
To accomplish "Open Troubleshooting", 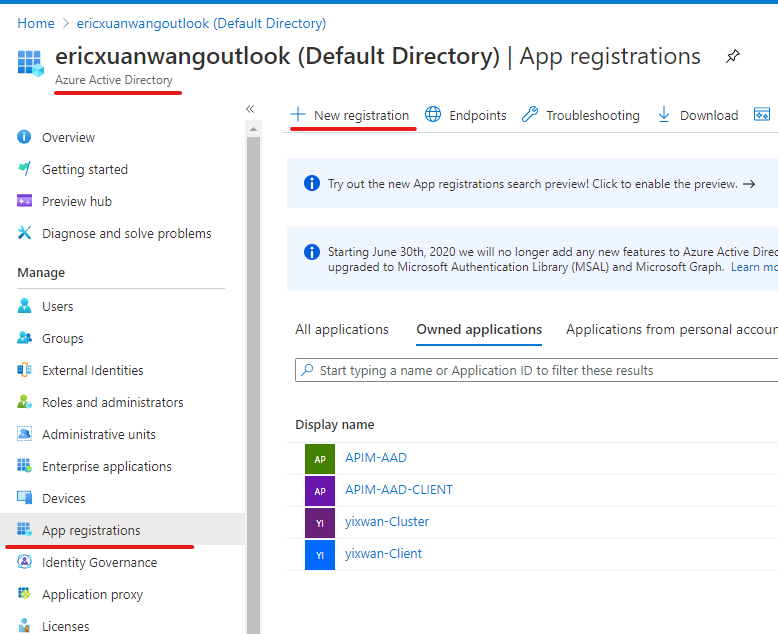I will click(593, 116).
